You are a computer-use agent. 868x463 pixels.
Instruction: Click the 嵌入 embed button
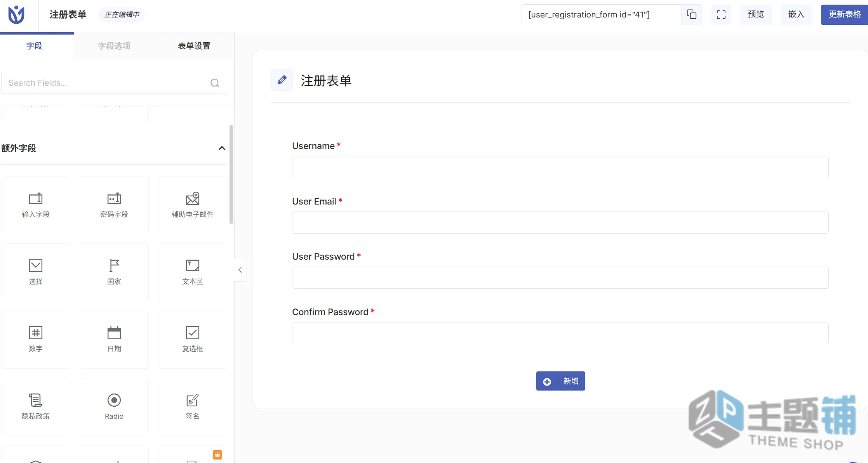coord(796,15)
